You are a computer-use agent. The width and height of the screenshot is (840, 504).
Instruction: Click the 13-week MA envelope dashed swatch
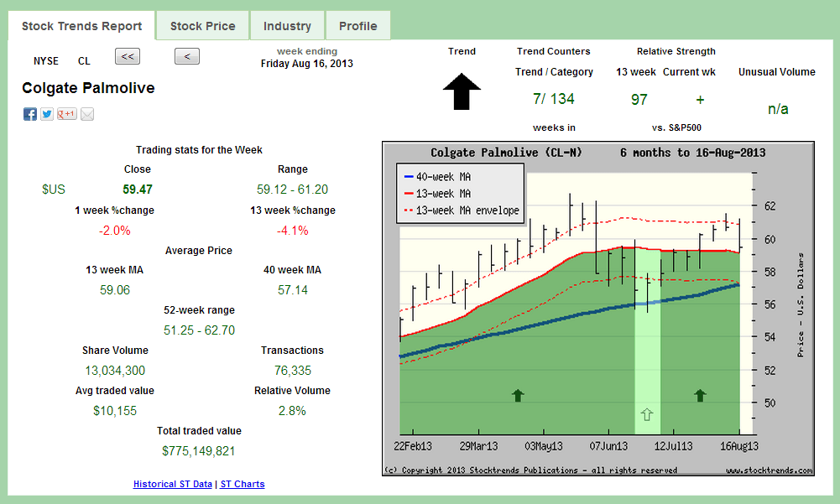(x=408, y=210)
